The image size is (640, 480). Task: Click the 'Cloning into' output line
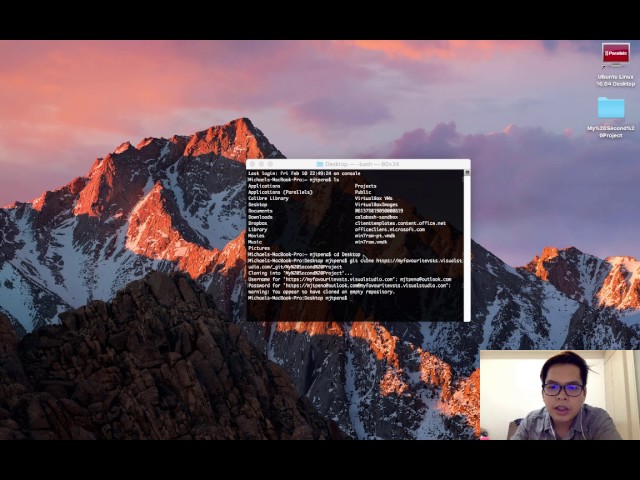tap(300, 273)
